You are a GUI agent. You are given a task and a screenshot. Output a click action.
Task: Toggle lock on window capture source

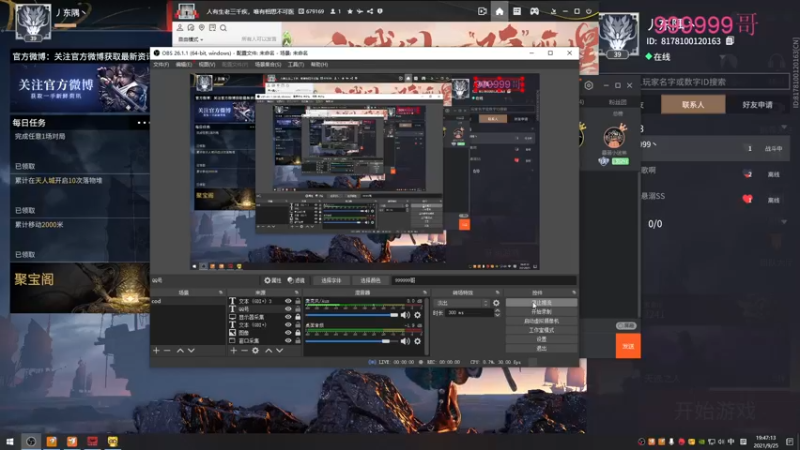(x=298, y=340)
